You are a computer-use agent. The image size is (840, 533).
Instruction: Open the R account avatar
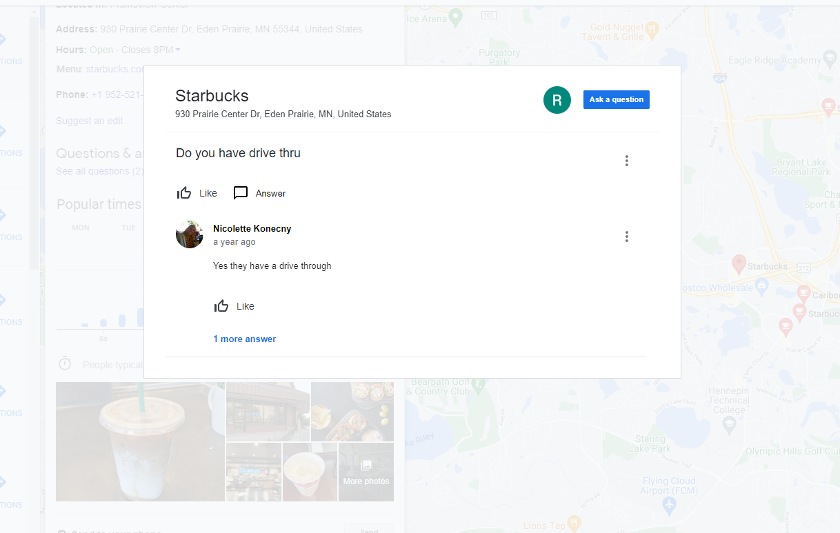point(557,100)
